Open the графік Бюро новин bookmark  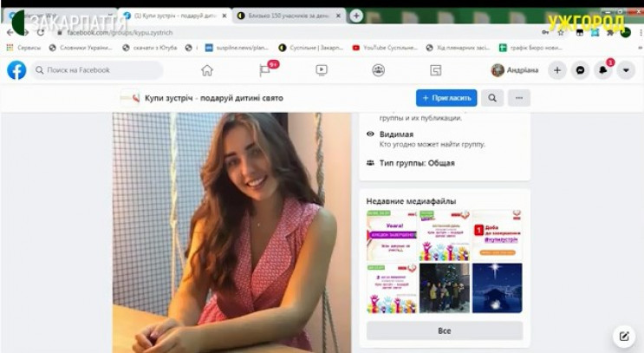(531, 48)
